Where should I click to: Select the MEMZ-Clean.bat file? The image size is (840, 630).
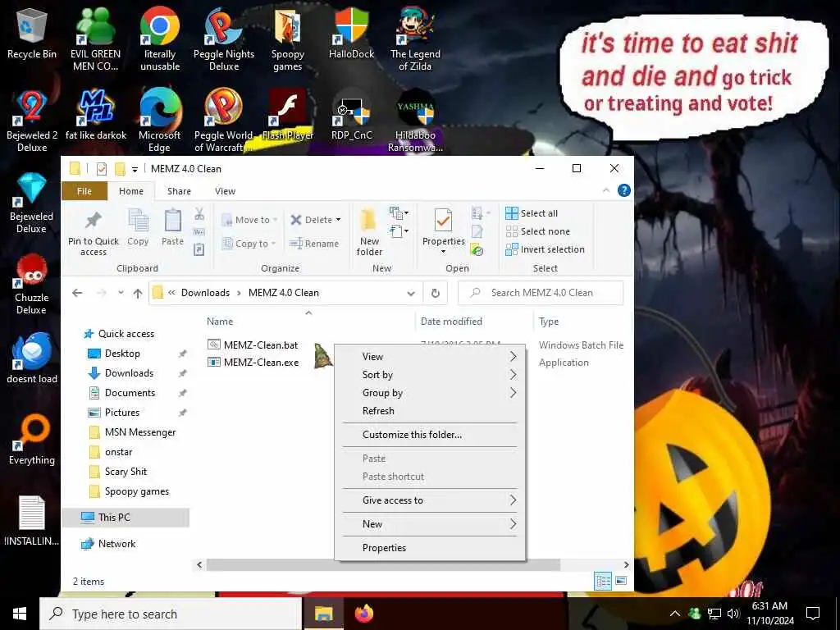253,345
